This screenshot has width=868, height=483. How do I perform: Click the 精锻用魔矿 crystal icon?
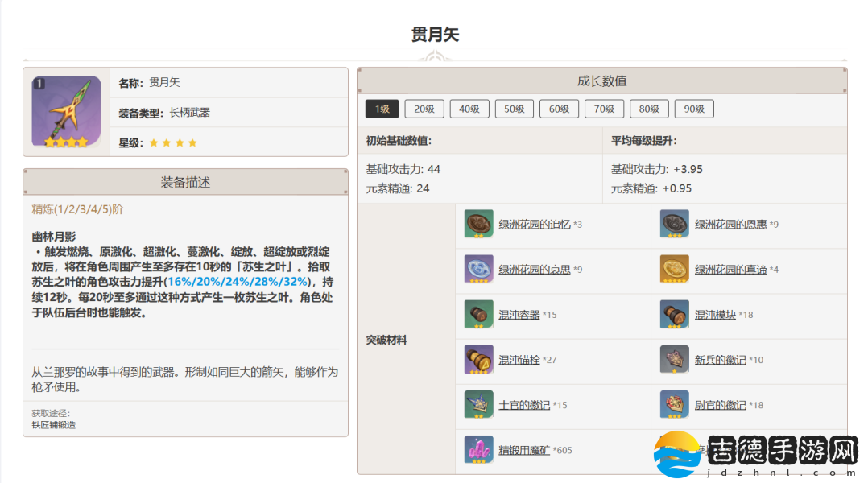click(479, 449)
